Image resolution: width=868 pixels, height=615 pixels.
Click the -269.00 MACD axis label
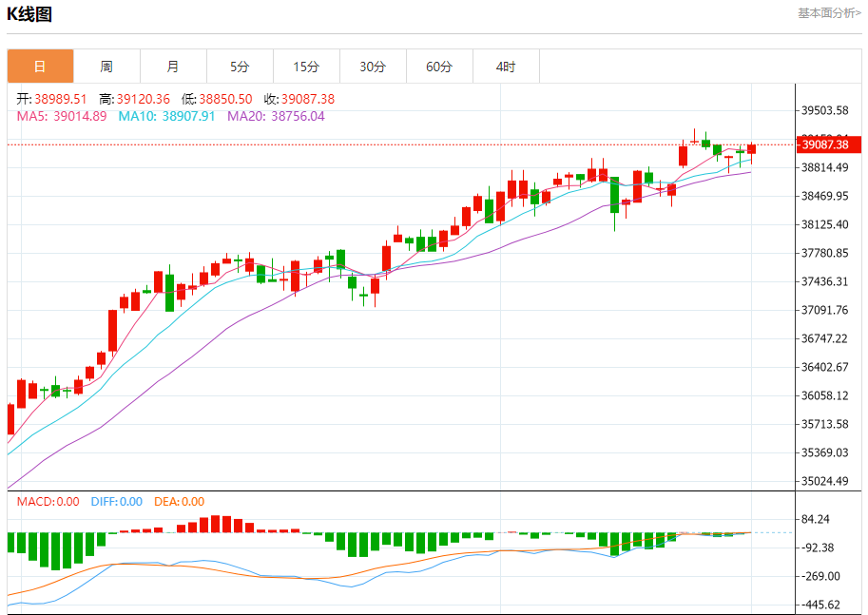tap(820, 576)
